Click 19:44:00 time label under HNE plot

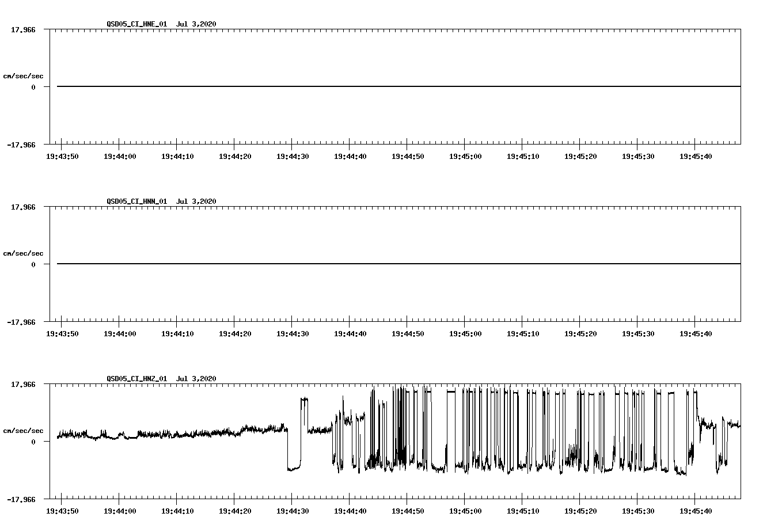(120, 157)
